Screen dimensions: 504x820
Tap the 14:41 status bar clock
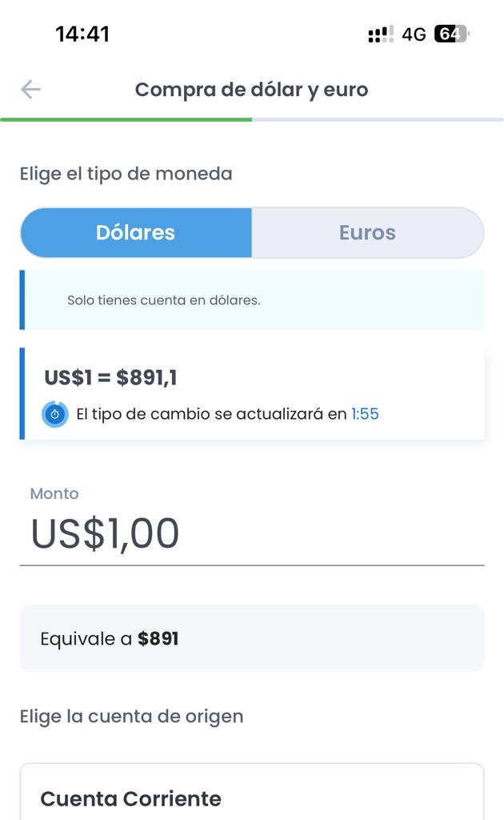pos(82,34)
